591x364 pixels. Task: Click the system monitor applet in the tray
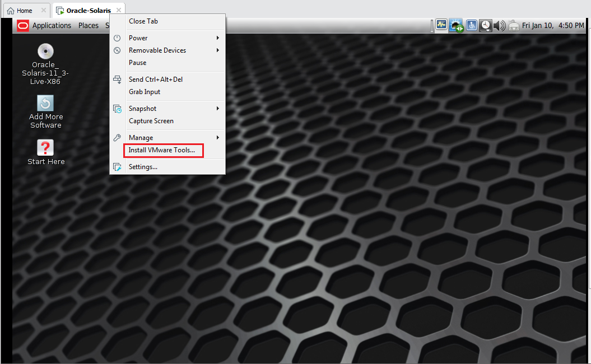coord(441,25)
